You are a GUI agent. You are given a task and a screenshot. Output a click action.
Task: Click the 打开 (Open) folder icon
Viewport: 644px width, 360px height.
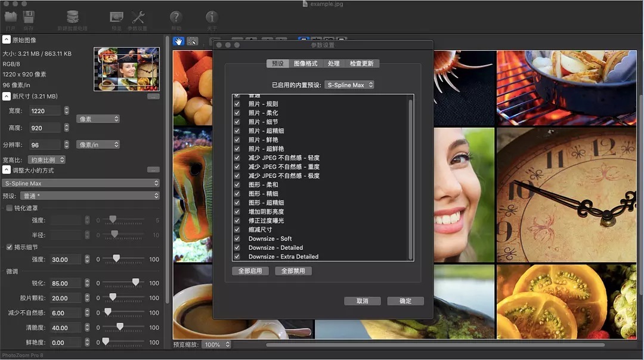pos(11,17)
